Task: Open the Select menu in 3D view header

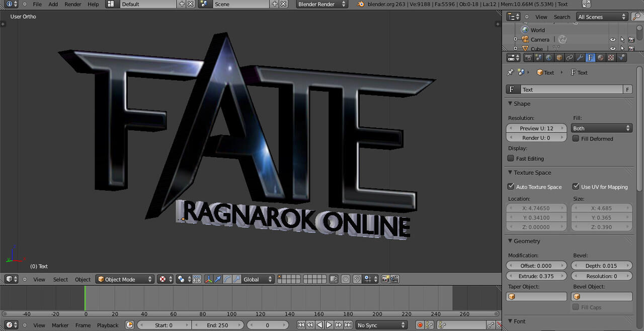Action: pyautogui.click(x=60, y=279)
